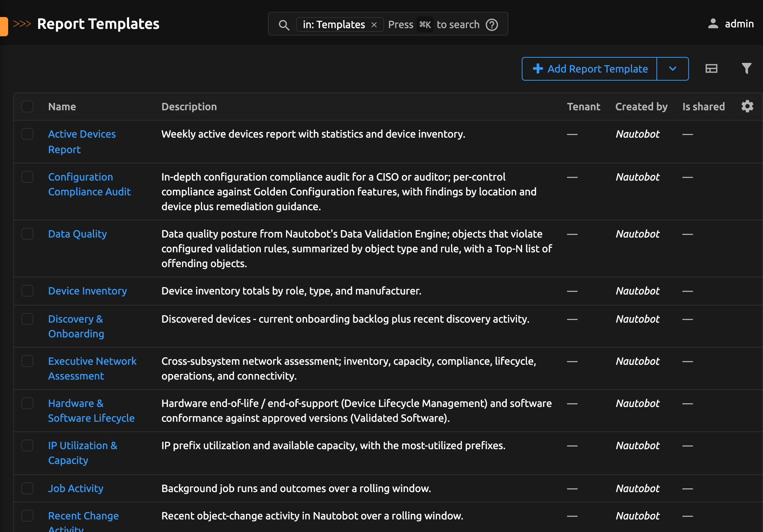Expand the Add Report Template dropdown arrow
763x532 pixels.
(673, 69)
